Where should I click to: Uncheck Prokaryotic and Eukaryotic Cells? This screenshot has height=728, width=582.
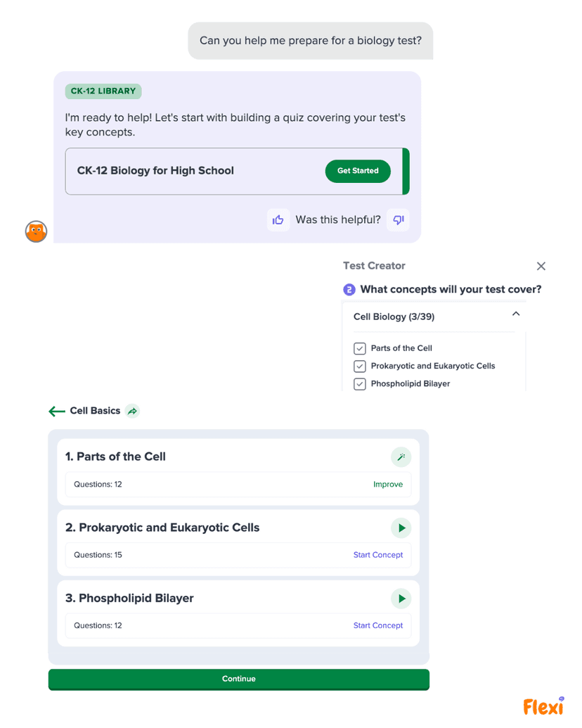[359, 366]
